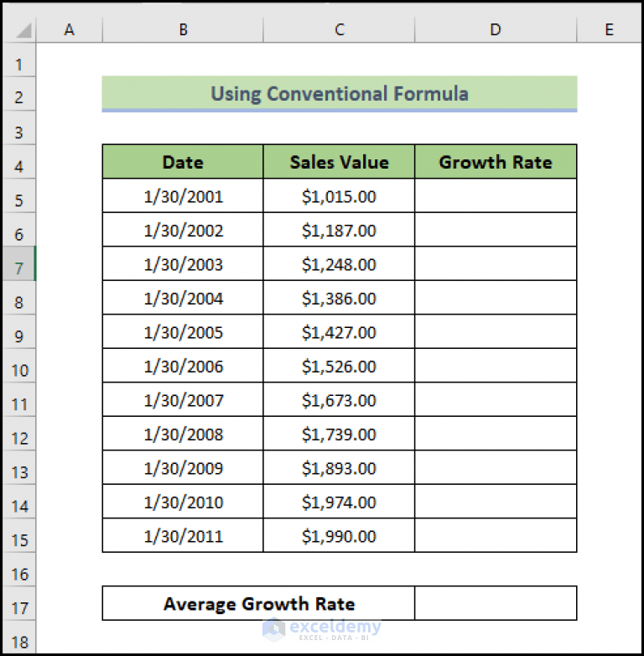Select column D header
Image resolution: width=644 pixels, height=656 pixels.
pos(496,29)
